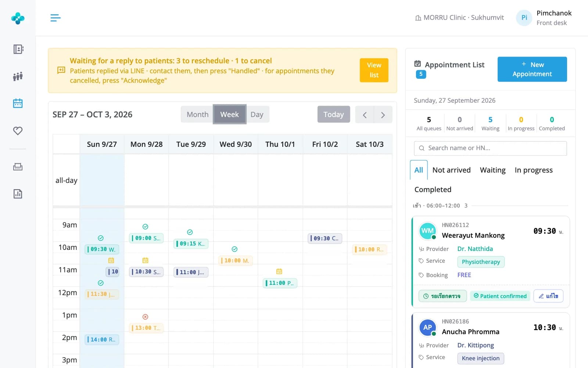Viewport: 588px width, 368px height.
Task: Click the Appointment List calendar icon
Action: click(x=417, y=64)
